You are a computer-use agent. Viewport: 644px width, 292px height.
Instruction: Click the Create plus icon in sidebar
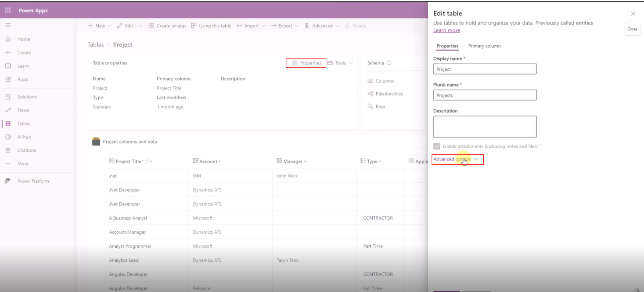coord(8,52)
